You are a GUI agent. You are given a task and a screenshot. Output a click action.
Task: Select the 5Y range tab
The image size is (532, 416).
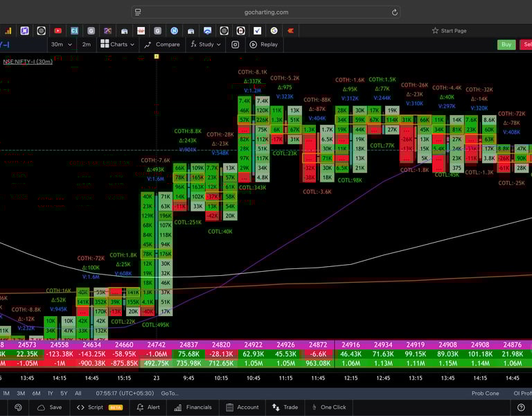(64, 393)
